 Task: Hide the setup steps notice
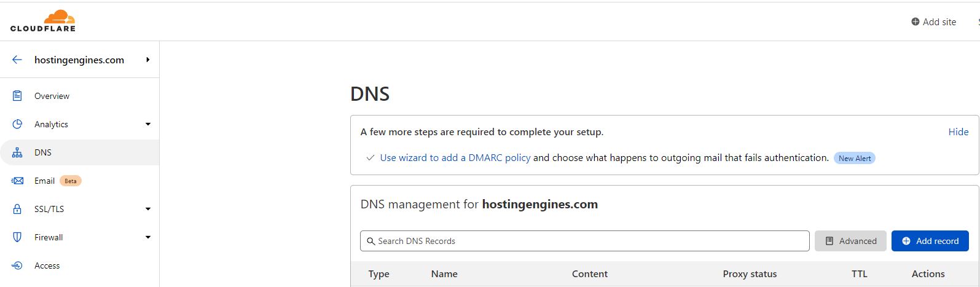(x=958, y=132)
